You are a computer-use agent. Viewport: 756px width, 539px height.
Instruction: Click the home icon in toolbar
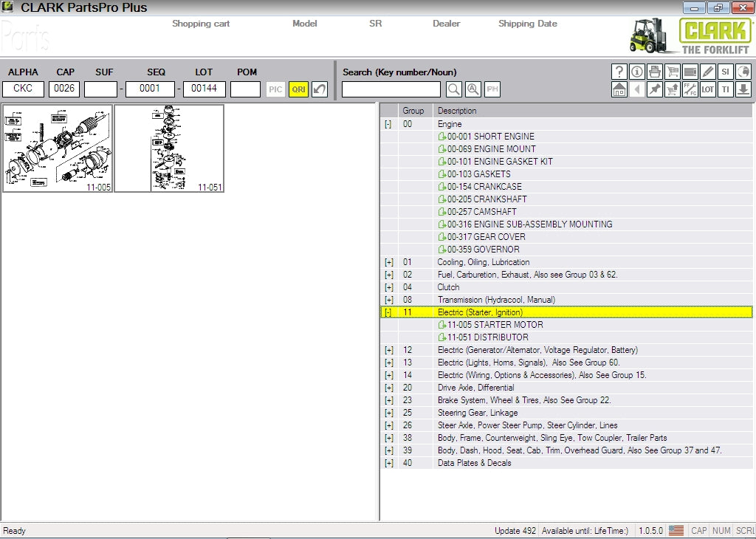pos(619,89)
